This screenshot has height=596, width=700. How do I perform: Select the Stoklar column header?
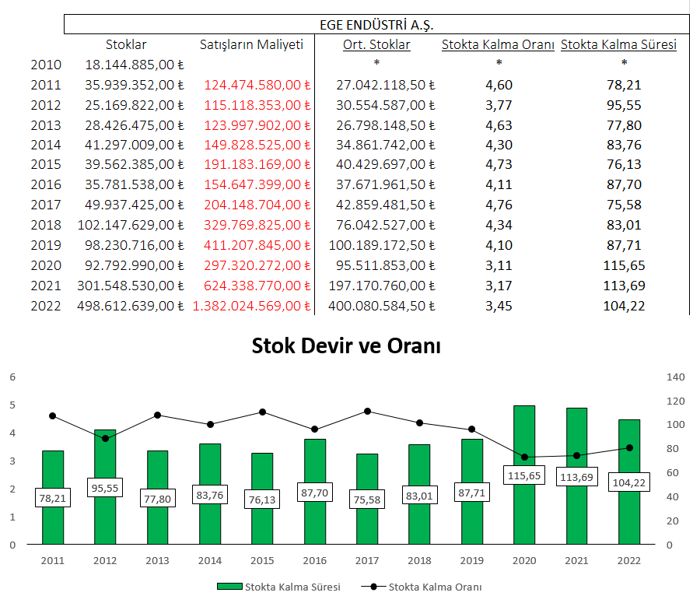pos(126,44)
